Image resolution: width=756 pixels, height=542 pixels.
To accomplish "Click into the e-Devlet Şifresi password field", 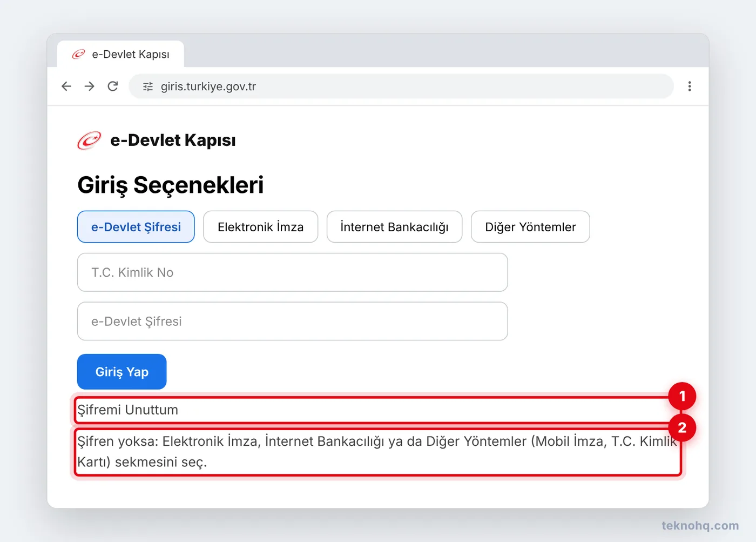I will [x=293, y=322].
